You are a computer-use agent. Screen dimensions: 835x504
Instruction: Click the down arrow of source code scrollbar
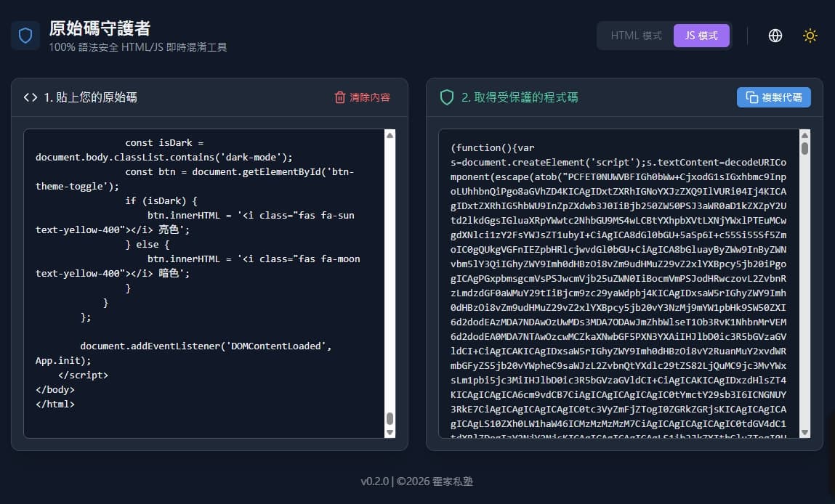[x=390, y=433]
